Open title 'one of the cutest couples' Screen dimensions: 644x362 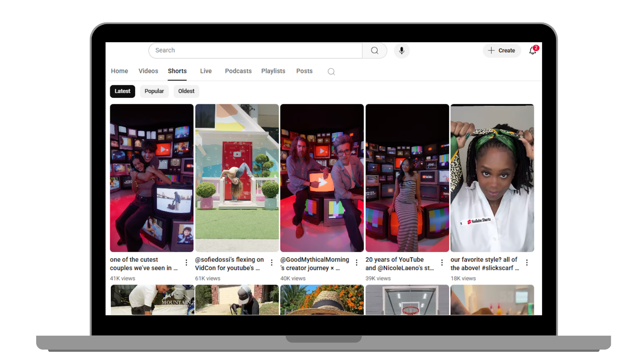pyautogui.click(x=144, y=264)
